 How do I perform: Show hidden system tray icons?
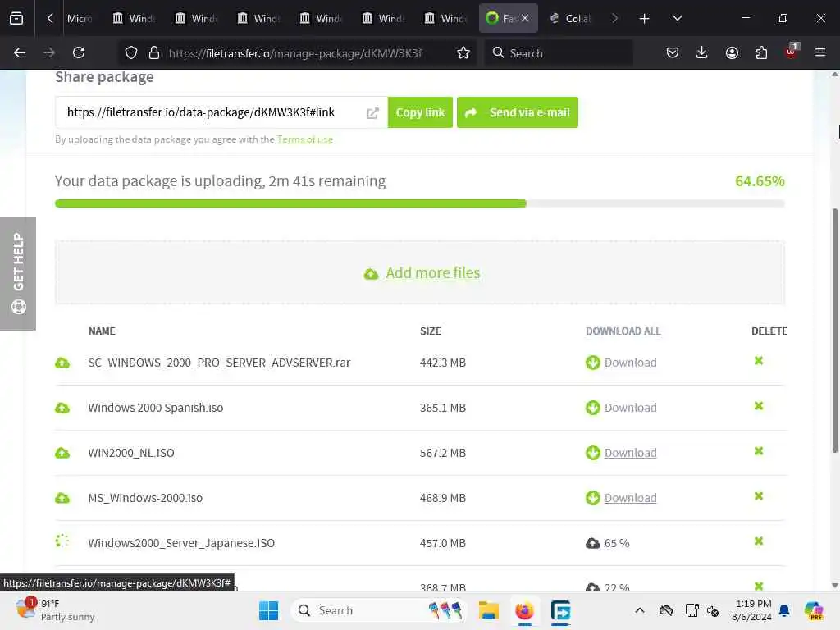point(640,610)
